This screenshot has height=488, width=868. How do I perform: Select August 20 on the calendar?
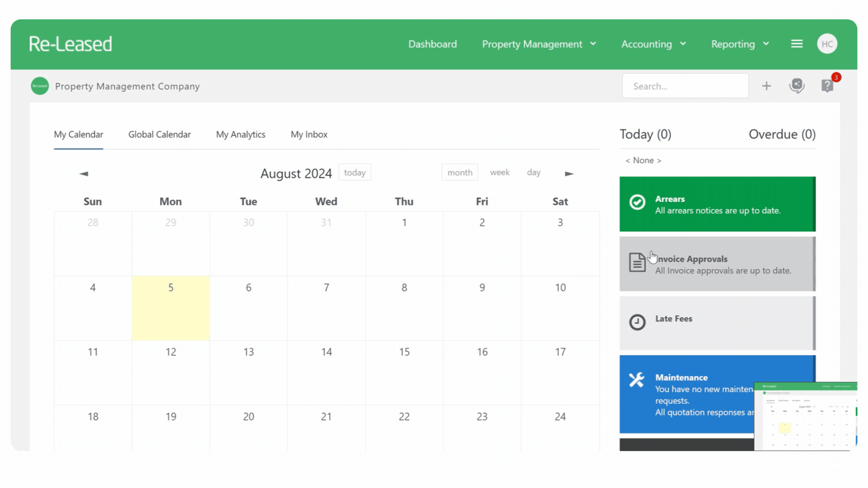click(249, 428)
